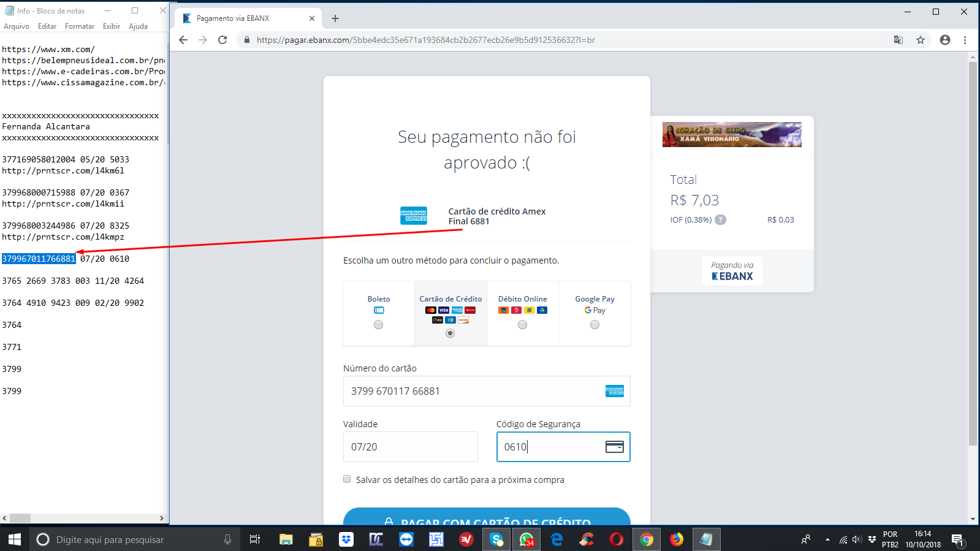Select the Boleto payment radio button
The width and height of the screenshot is (980, 551).
tap(378, 325)
